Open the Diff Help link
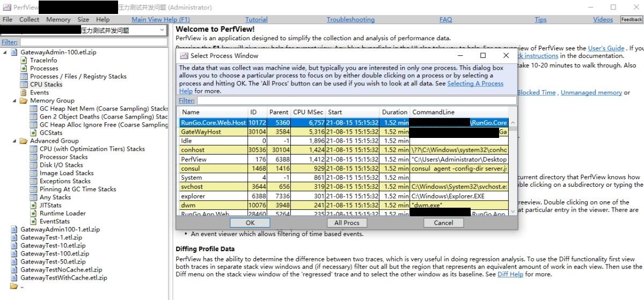This screenshot has height=300, width=644. 510,274
